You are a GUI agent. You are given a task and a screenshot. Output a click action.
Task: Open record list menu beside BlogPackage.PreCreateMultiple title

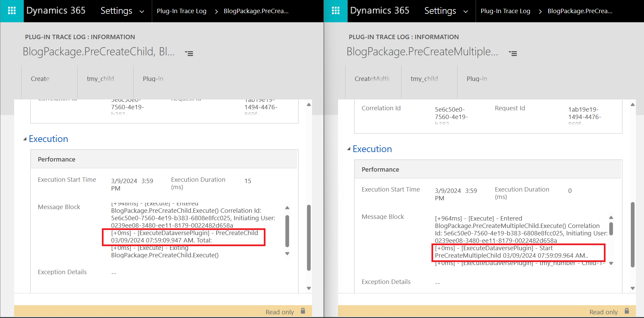[513, 53]
